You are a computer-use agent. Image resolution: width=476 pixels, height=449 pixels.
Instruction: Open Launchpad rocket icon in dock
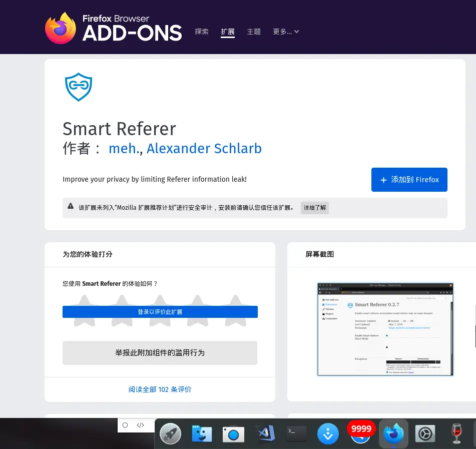tap(170, 434)
